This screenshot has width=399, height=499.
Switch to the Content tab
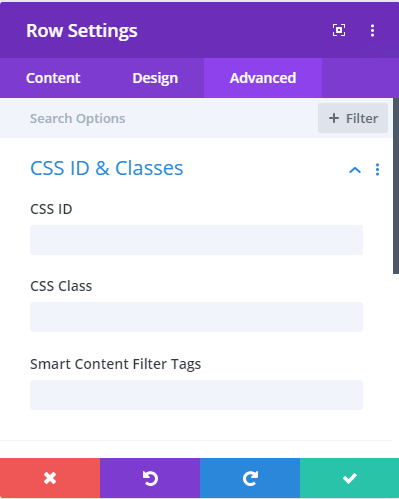click(53, 78)
